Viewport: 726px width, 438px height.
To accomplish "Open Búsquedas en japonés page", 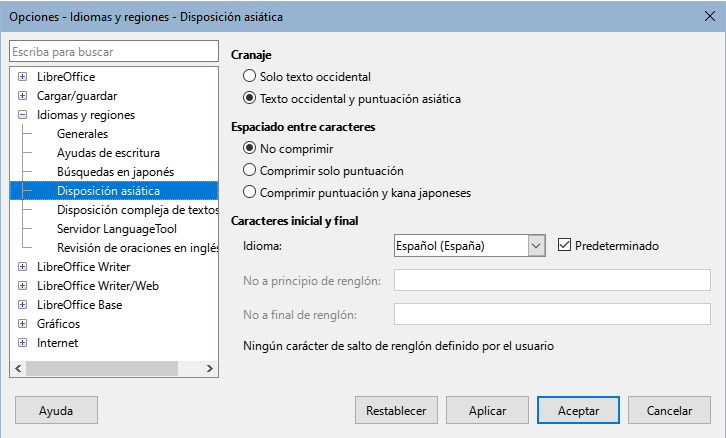I will (x=115, y=172).
